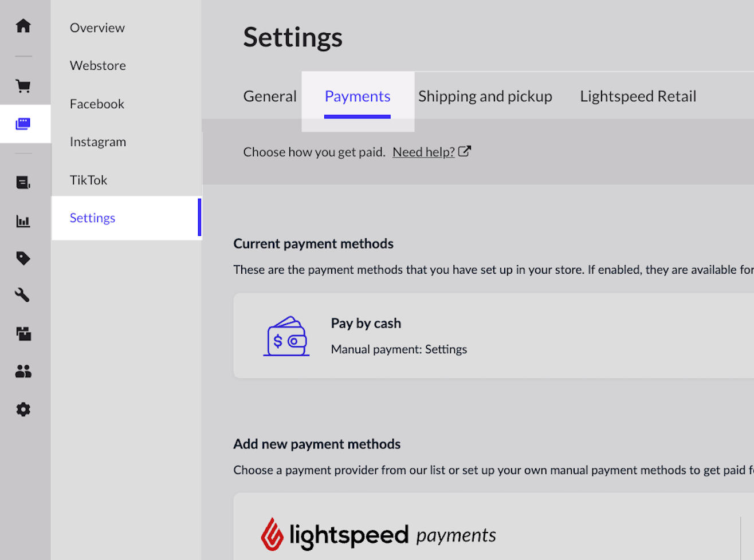Click the Lightspeed Payments logo
Viewport: 754px width, 560px height.
[x=378, y=535]
